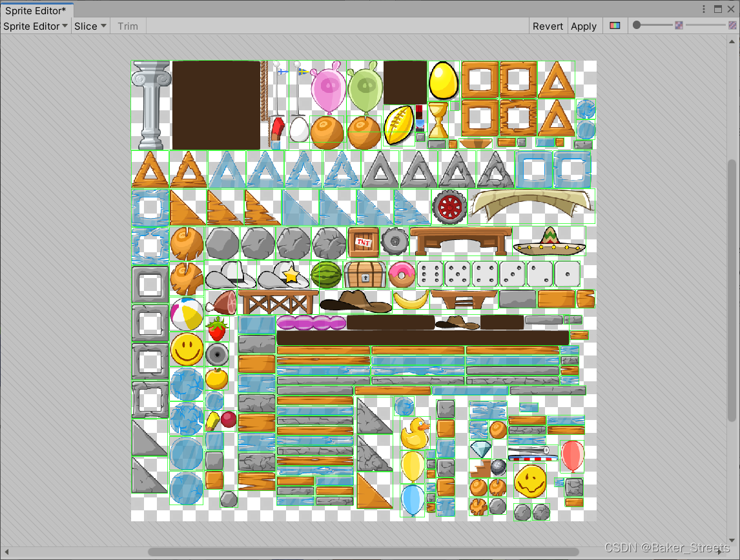
Task: Click Revert to discard sprite changes
Action: (x=548, y=26)
